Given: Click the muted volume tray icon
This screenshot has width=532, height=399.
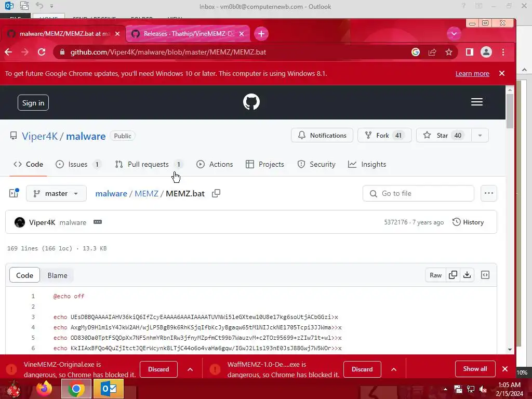Looking at the screenshot, I should 483,389.
